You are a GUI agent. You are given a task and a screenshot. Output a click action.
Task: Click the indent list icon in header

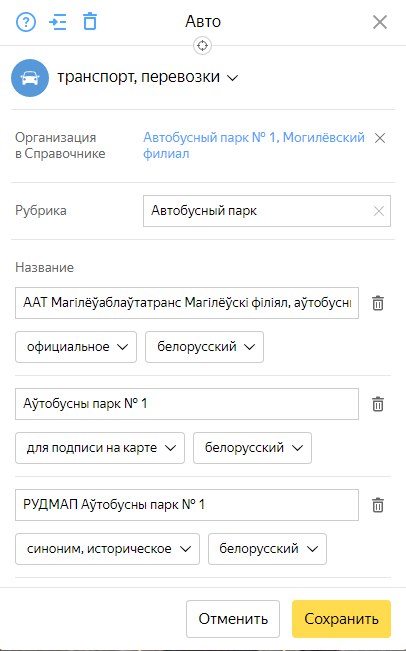[x=58, y=22]
